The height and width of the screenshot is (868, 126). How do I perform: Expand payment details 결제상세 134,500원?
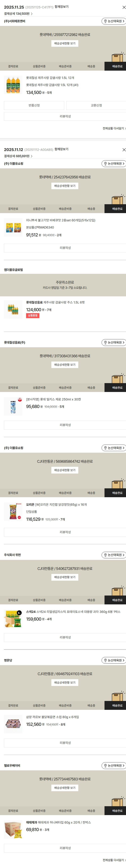coord(18,14)
